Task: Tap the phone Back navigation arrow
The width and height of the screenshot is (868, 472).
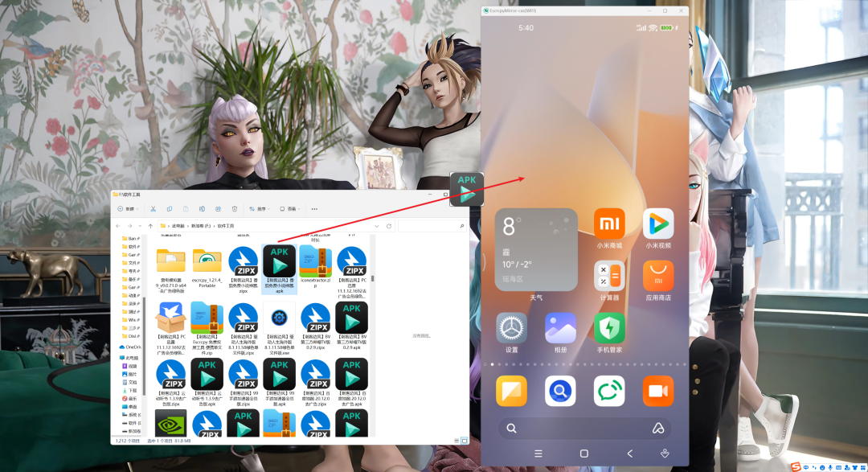Action: pos(629,454)
